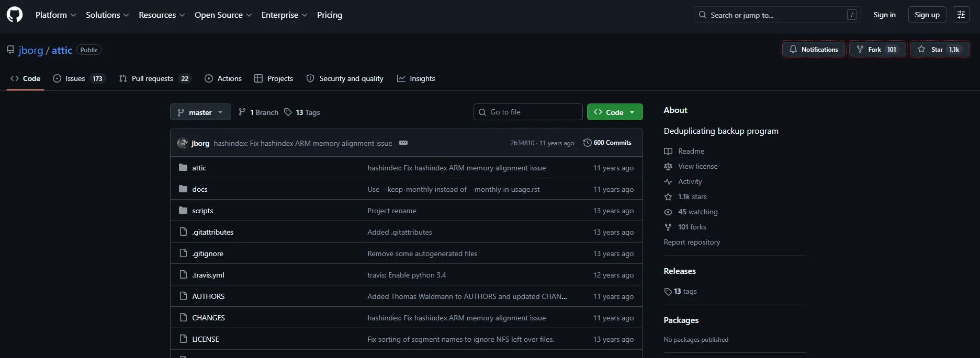Image resolution: width=980 pixels, height=358 pixels.
Task: Open the attic folder
Action: pyautogui.click(x=199, y=168)
